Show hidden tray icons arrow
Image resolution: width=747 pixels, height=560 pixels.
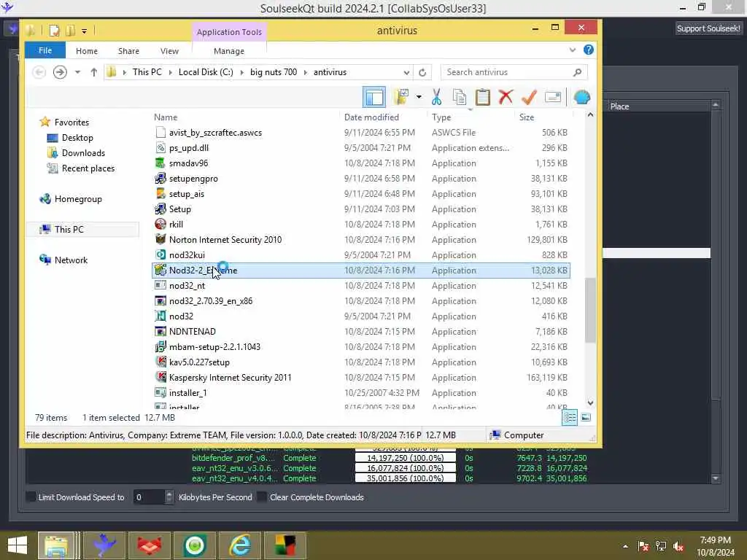click(625, 546)
